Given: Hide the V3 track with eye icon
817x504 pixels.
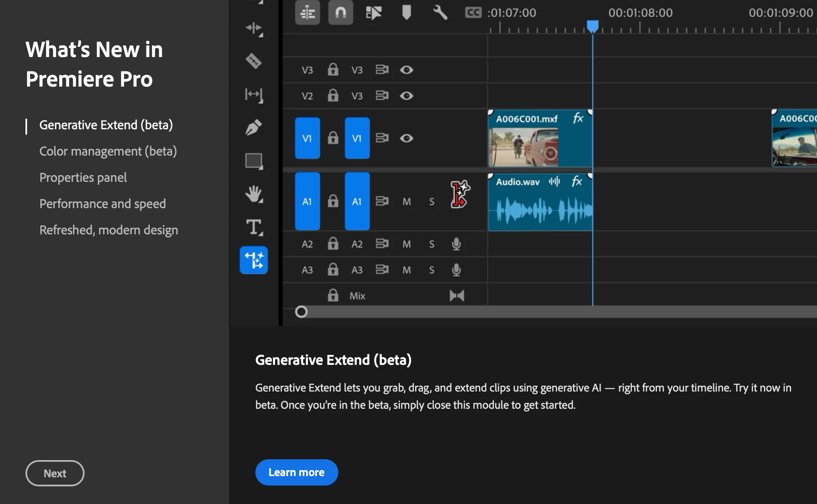Looking at the screenshot, I should 406,70.
